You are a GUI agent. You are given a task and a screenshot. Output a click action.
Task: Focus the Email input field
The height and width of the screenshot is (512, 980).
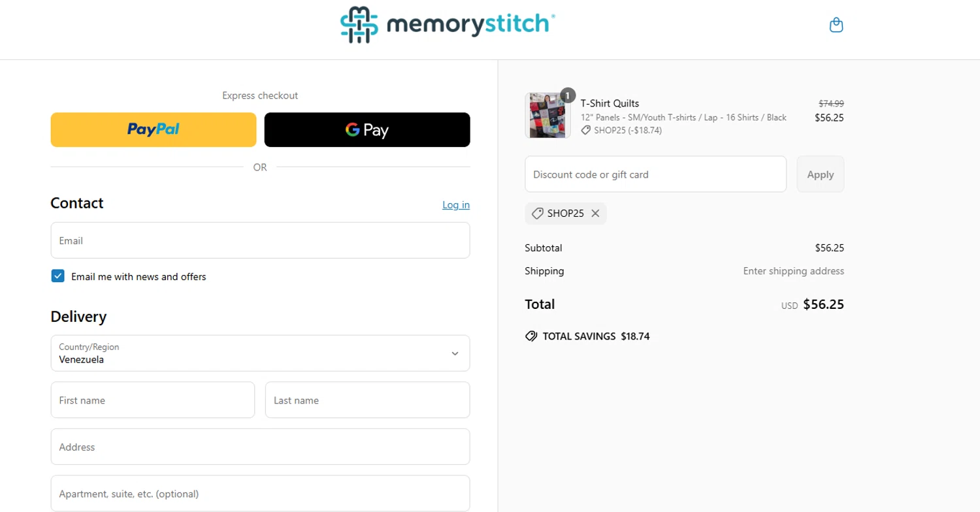click(x=260, y=240)
